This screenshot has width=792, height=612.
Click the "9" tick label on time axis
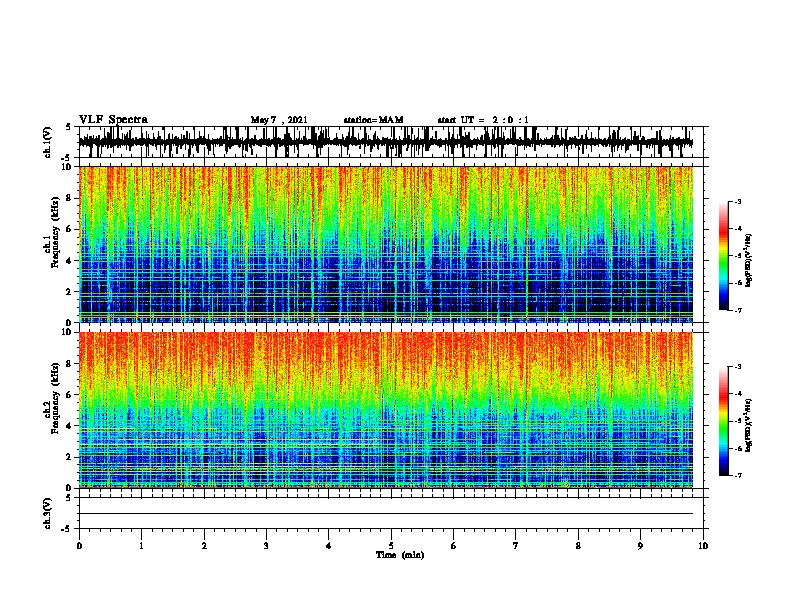(640, 546)
